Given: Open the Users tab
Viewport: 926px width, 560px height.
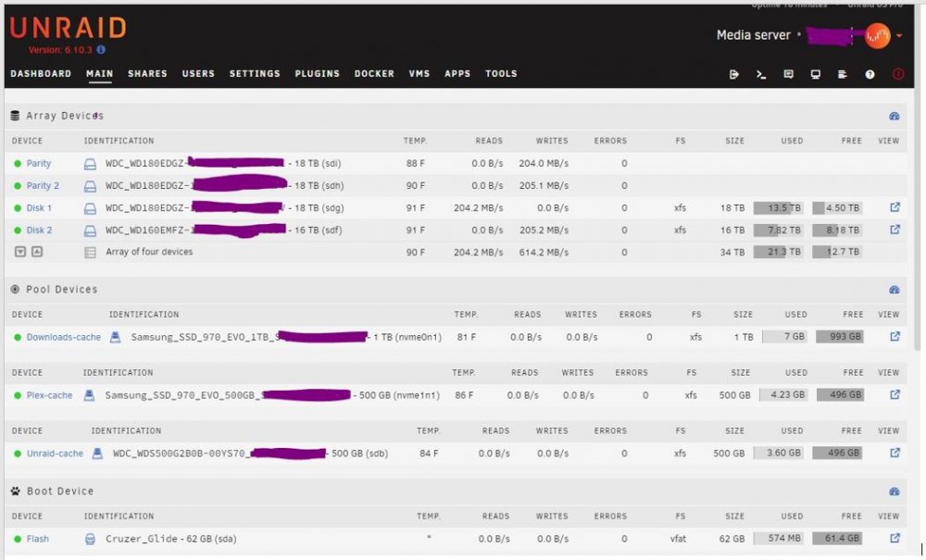Looking at the screenshot, I should (198, 74).
